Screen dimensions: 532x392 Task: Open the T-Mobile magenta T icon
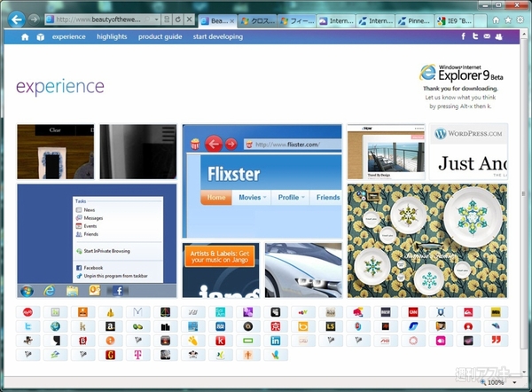137,355
